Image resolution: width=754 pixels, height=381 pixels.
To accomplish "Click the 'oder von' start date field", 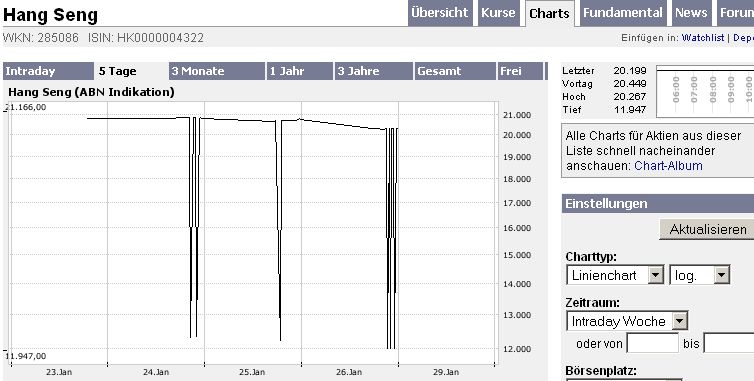I will pyautogui.click(x=653, y=343).
